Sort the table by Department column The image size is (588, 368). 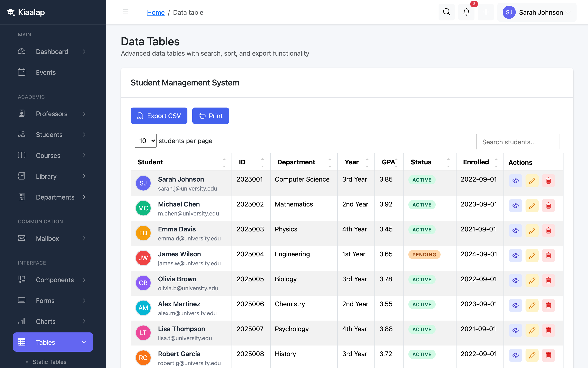coord(304,162)
